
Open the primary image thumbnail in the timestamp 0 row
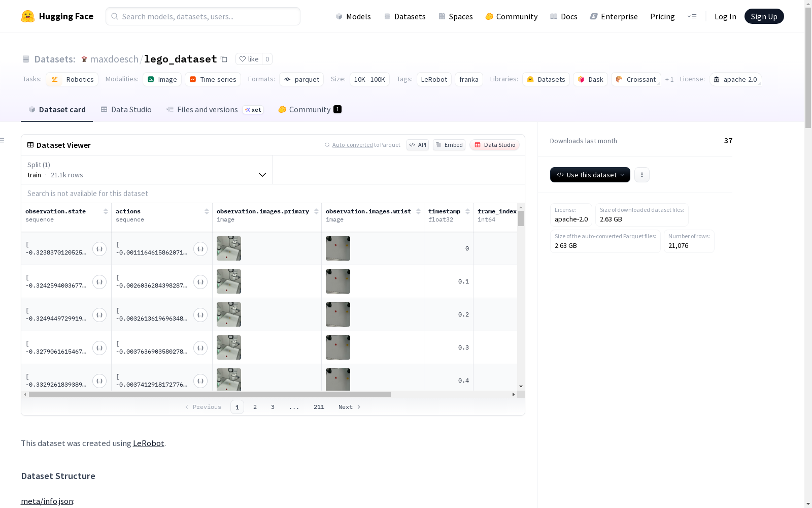(x=229, y=248)
